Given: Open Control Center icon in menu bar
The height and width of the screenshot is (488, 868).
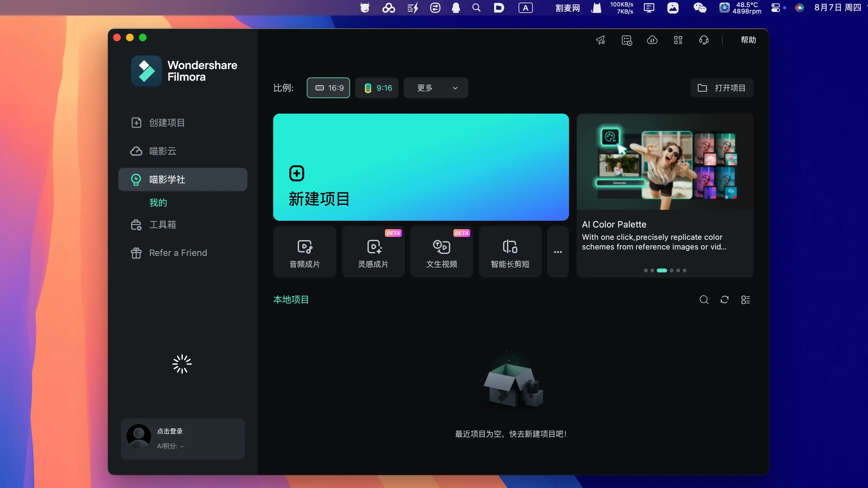Looking at the screenshot, I should [x=776, y=7].
